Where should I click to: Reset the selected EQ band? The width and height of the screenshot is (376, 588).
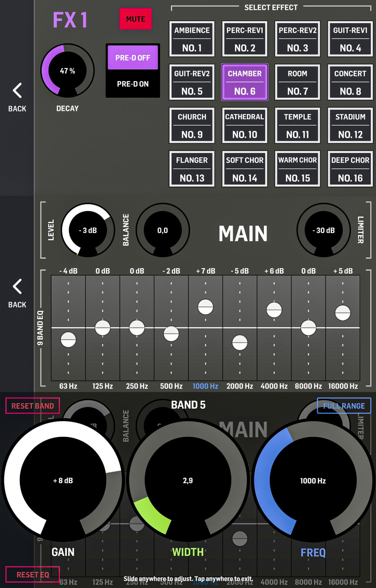click(32, 406)
